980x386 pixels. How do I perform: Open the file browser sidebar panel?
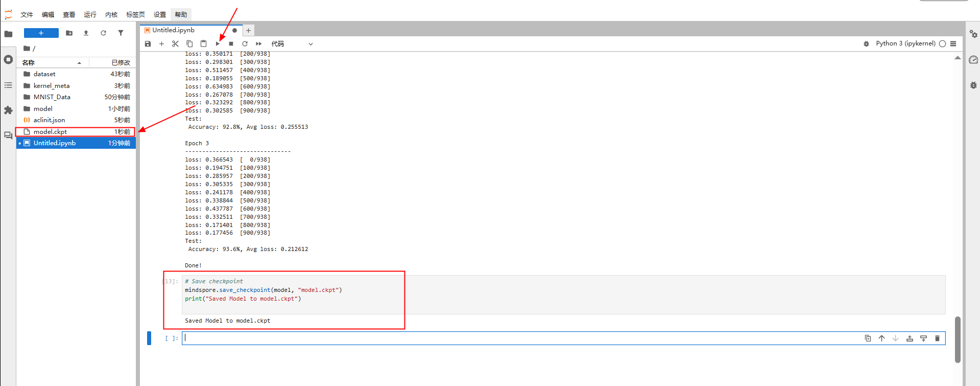click(x=8, y=34)
